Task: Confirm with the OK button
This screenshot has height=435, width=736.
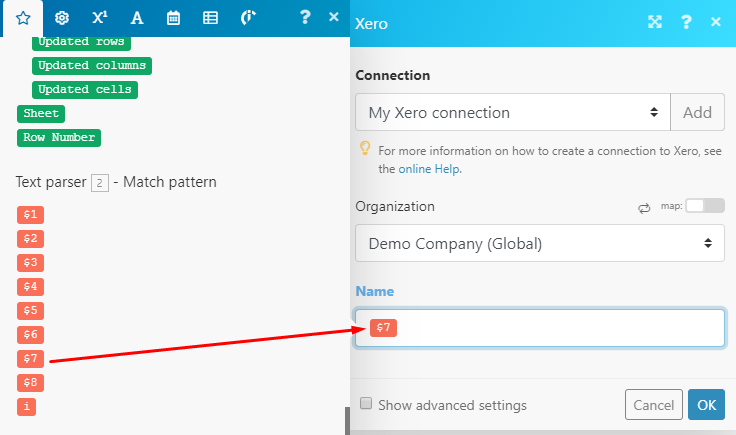Action: point(706,404)
